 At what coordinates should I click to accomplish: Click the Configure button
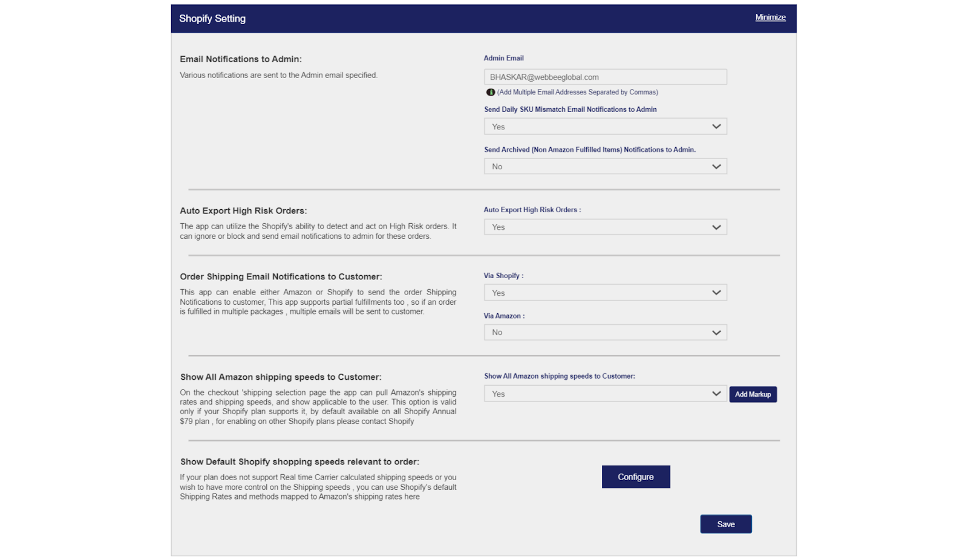tap(636, 477)
